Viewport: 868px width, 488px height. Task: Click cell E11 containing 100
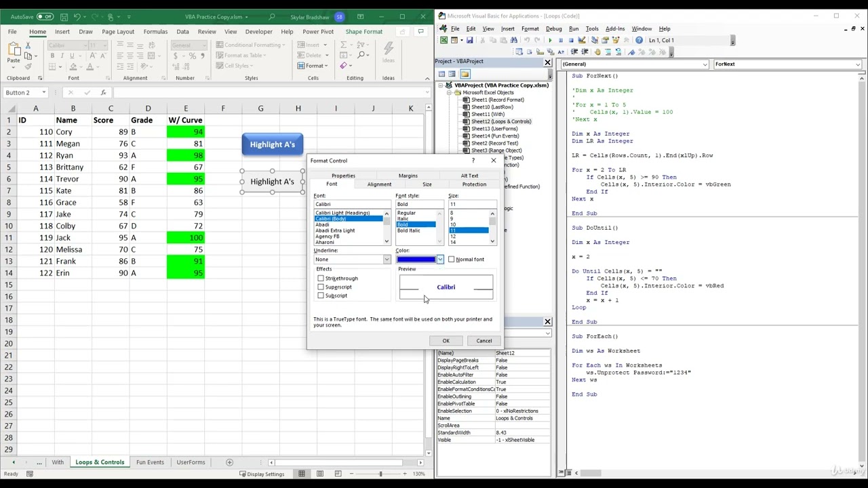click(186, 238)
